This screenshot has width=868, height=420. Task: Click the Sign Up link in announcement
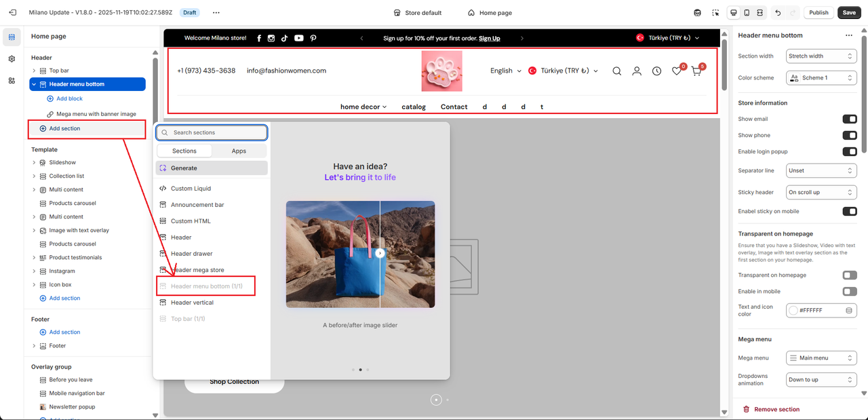point(490,38)
